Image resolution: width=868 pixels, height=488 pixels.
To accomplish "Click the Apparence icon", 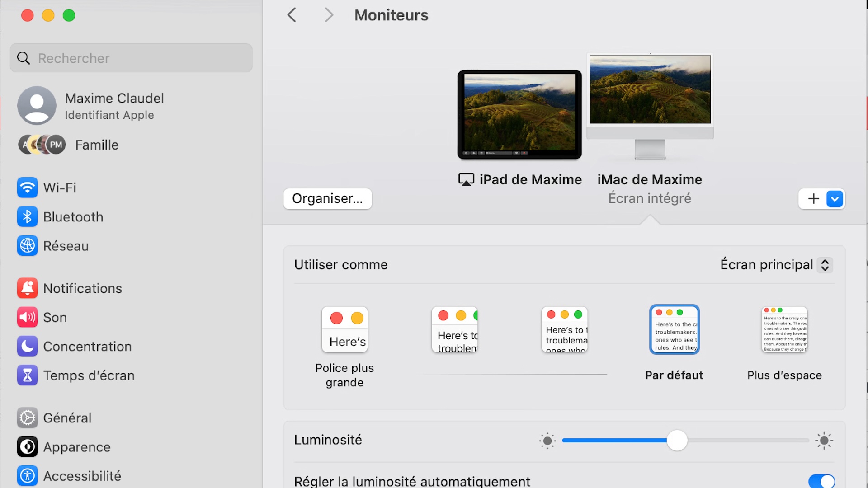I will pos(27,447).
